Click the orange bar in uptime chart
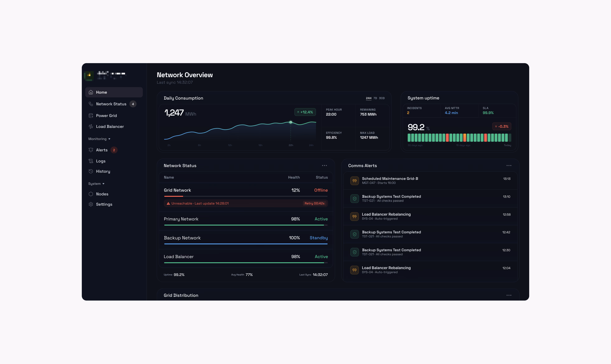611x364 pixels. point(465,138)
